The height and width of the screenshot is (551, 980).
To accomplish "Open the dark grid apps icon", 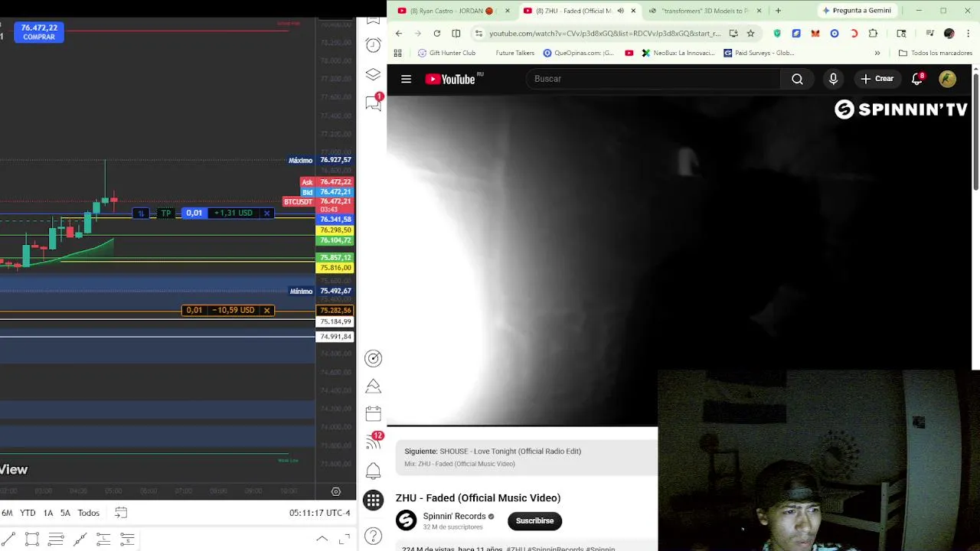I will point(373,500).
